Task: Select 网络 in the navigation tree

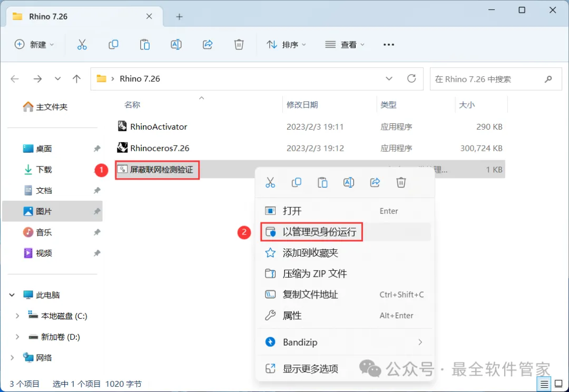Action: pos(37,358)
